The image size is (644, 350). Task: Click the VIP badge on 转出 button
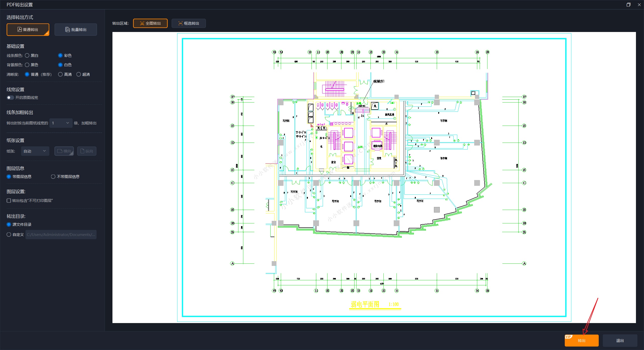click(568, 337)
